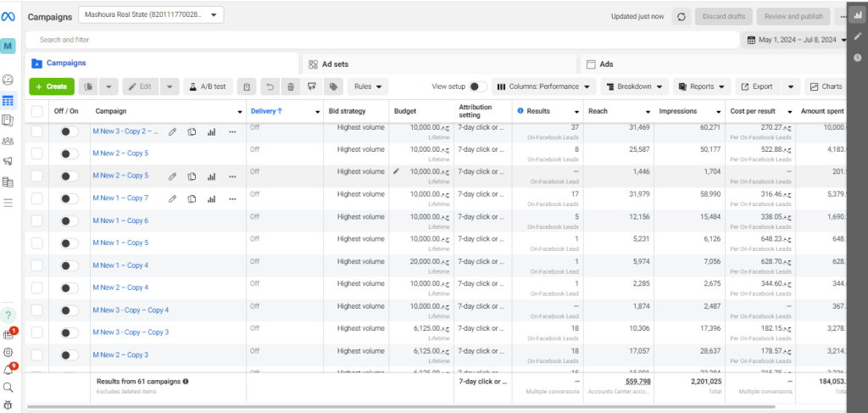Viewport: 868px width, 413px height.
Task: Switch to the Ads tab
Action: pos(606,64)
